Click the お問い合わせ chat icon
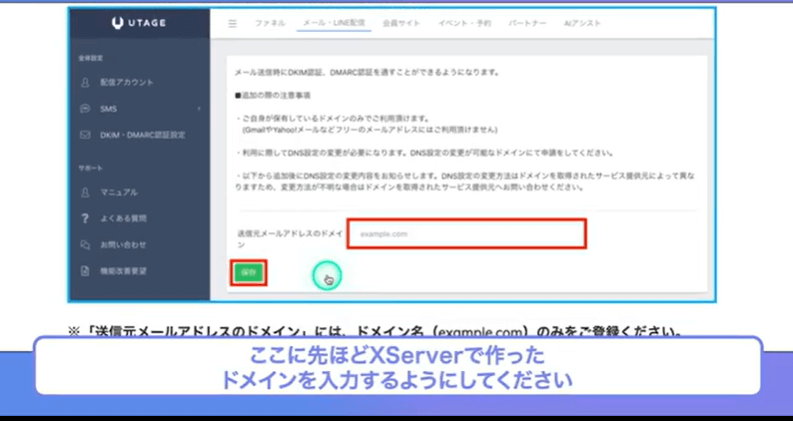The image size is (793, 423). (85, 244)
